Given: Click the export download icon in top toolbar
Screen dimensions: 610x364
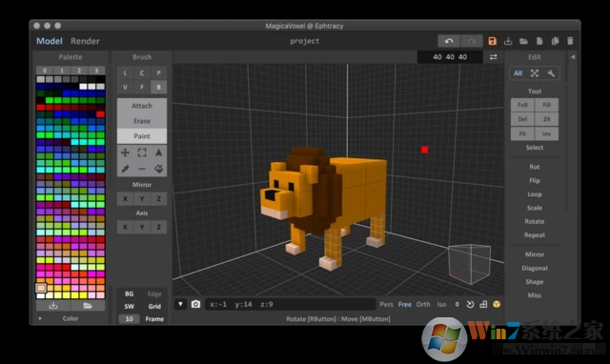Looking at the screenshot, I should tap(508, 41).
